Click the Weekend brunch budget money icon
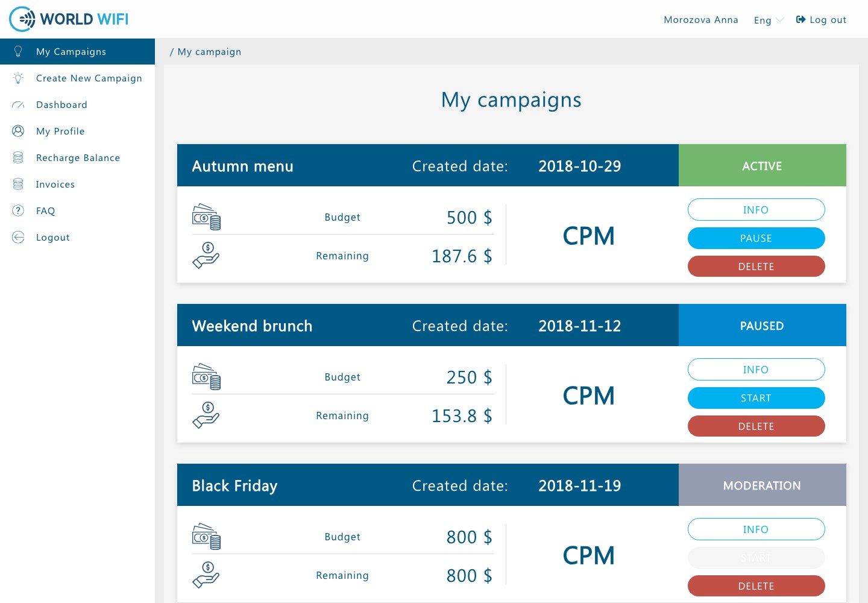 click(x=206, y=377)
